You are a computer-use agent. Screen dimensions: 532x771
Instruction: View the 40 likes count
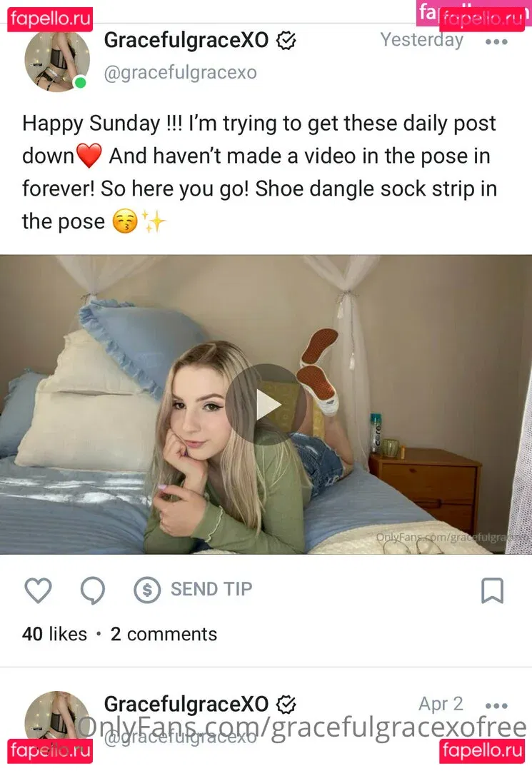[54, 635]
